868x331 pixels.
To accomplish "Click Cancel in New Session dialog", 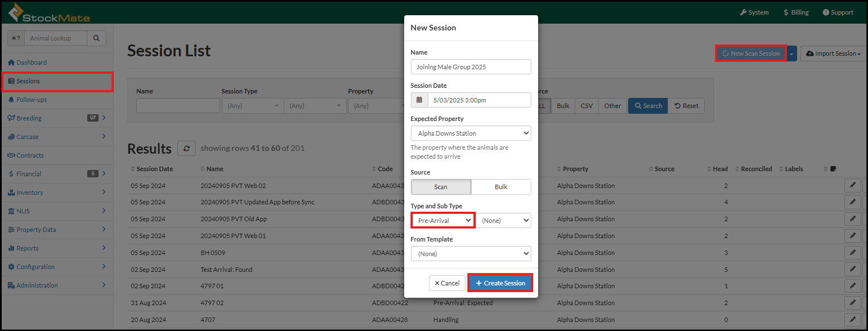I will coord(447,283).
